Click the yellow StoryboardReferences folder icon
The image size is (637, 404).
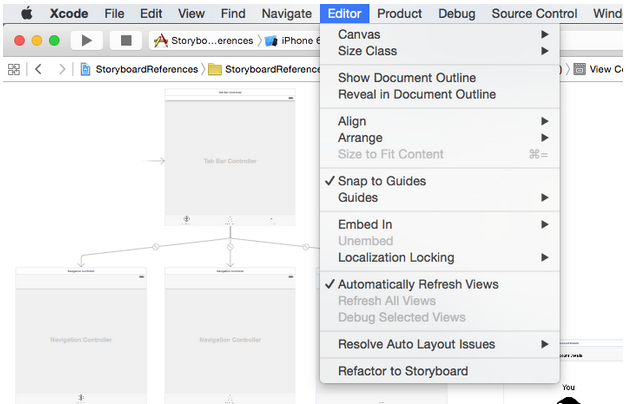coord(214,69)
